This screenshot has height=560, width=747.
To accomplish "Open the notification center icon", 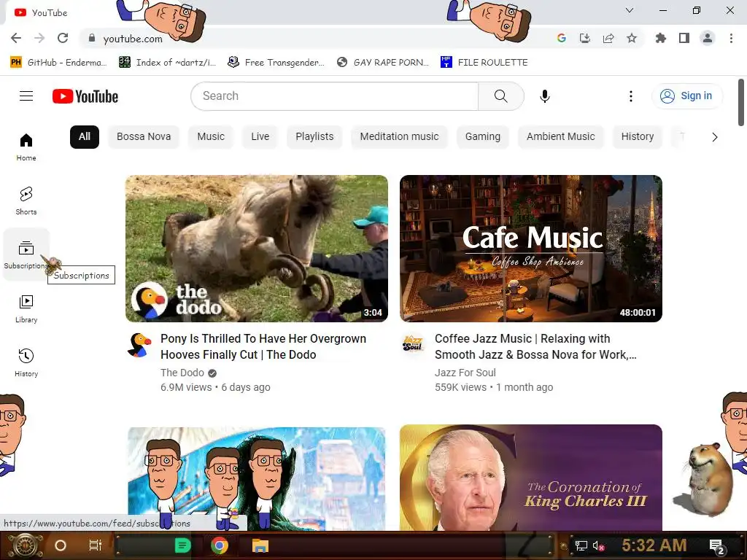I will (x=716, y=546).
